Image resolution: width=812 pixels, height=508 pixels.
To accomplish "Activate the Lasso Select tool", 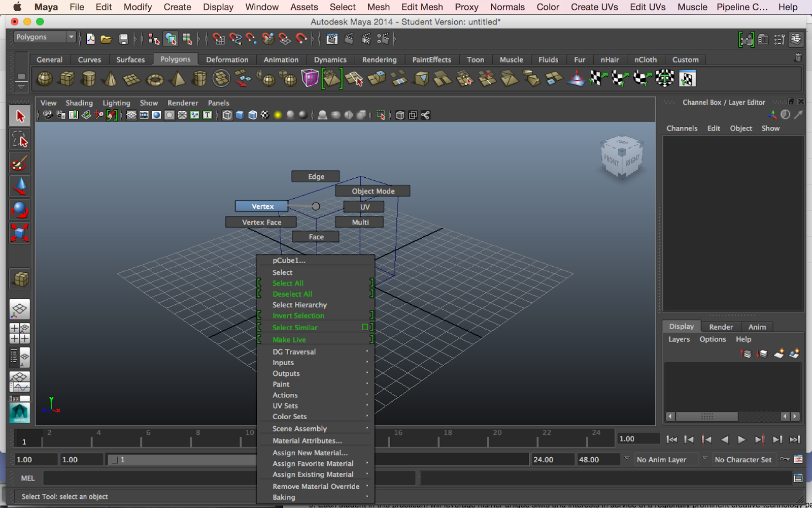I will point(20,139).
